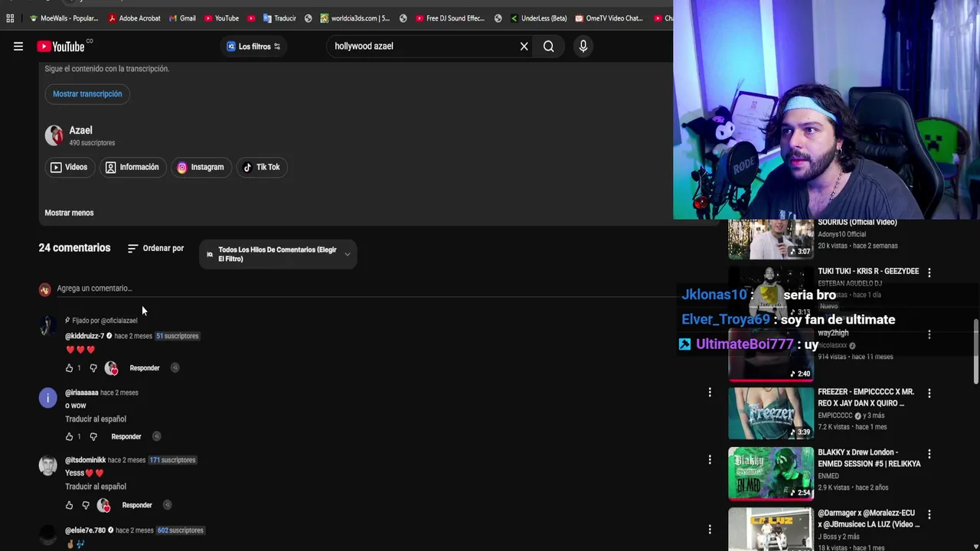Open options for FREEZER video

click(929, 393)
